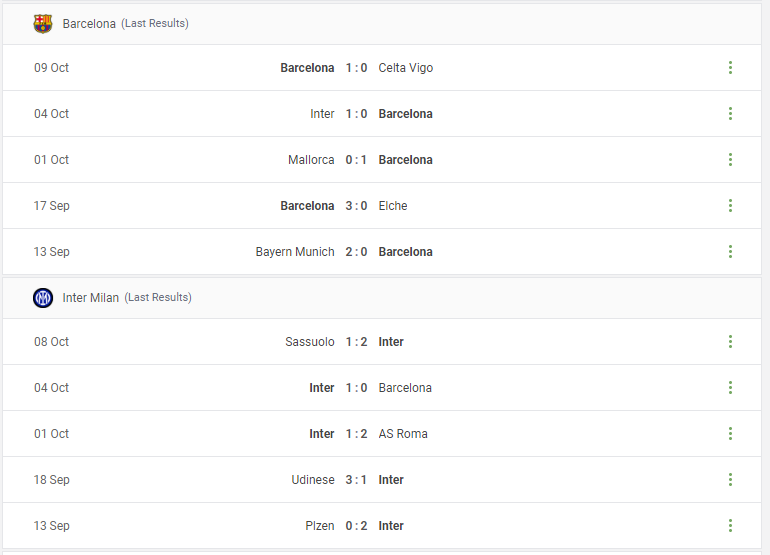Click the 1:2 score of Sassuolo vs Inter
The width and height of the screenshot is (770, 555).
(x=356, y=342)
